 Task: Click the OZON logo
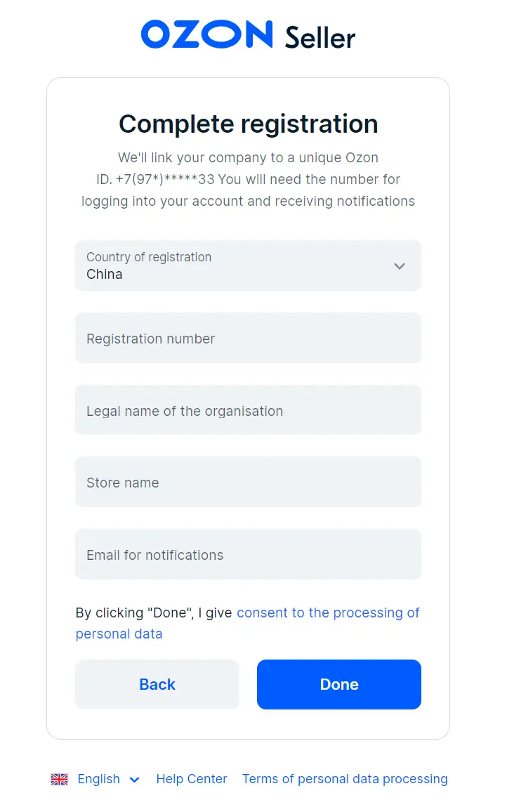206,34
